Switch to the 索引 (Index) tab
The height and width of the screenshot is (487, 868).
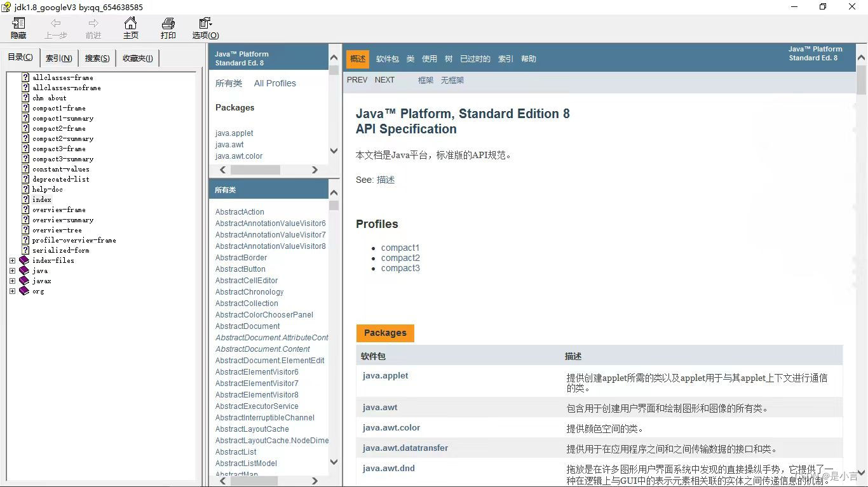(59, 58)
